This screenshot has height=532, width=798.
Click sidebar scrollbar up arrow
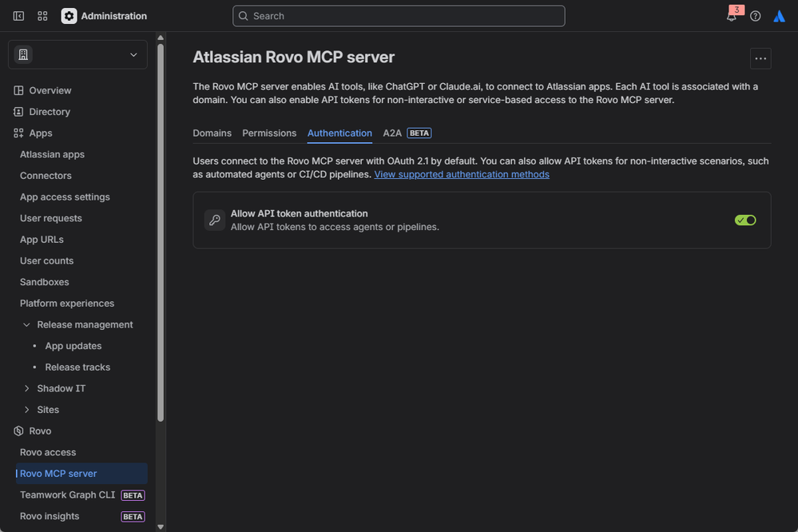(x=161, y=38)
